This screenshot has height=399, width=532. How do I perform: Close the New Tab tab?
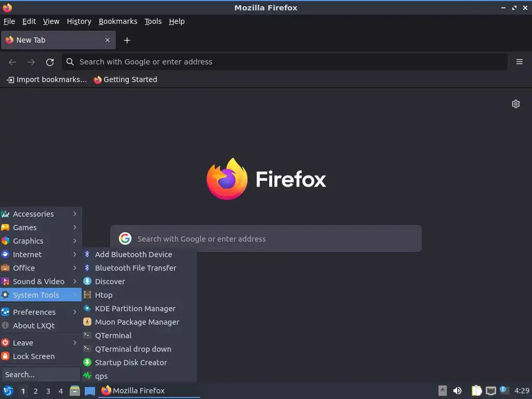108,40
